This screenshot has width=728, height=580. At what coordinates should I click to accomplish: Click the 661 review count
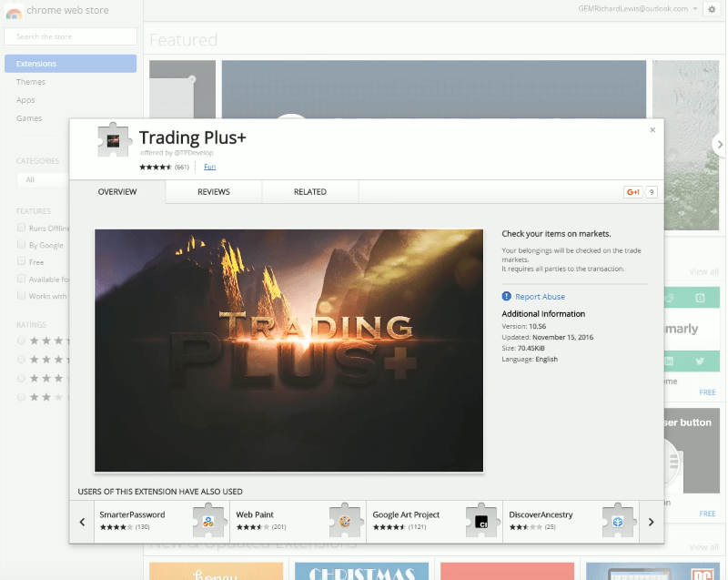click(182, 168)
